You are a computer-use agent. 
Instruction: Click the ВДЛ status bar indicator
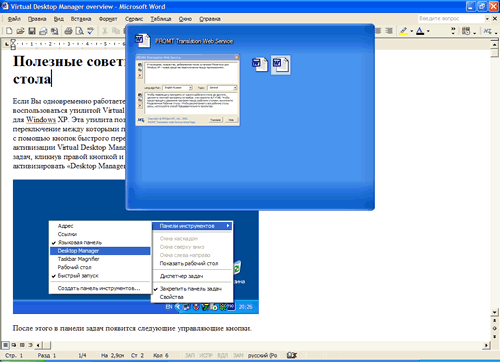(x=222, y=356)
